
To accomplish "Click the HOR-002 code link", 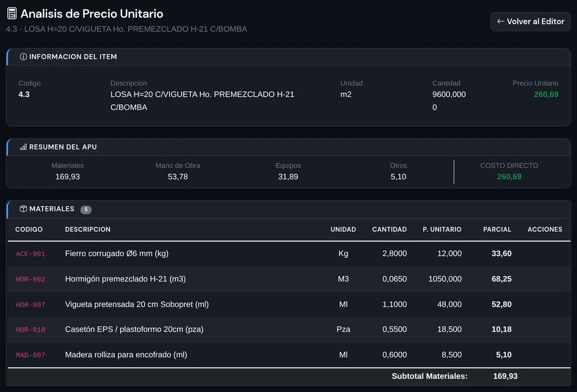I will 30,279.
